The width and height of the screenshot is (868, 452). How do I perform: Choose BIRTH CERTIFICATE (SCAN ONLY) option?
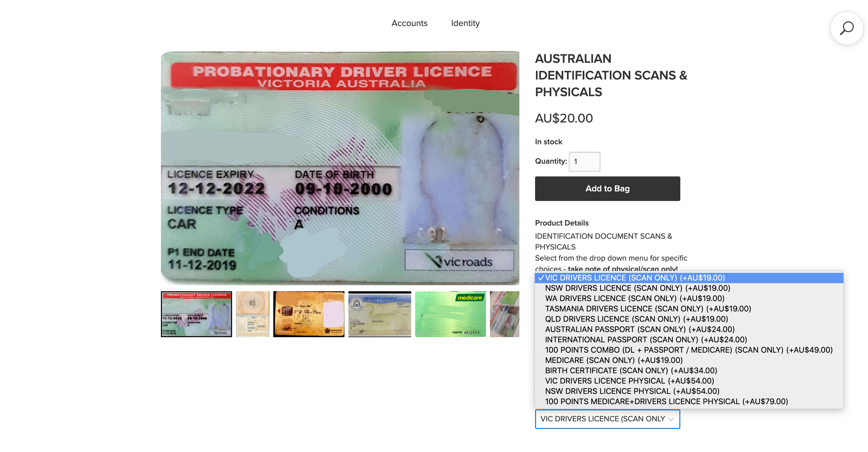coord(631,371)
